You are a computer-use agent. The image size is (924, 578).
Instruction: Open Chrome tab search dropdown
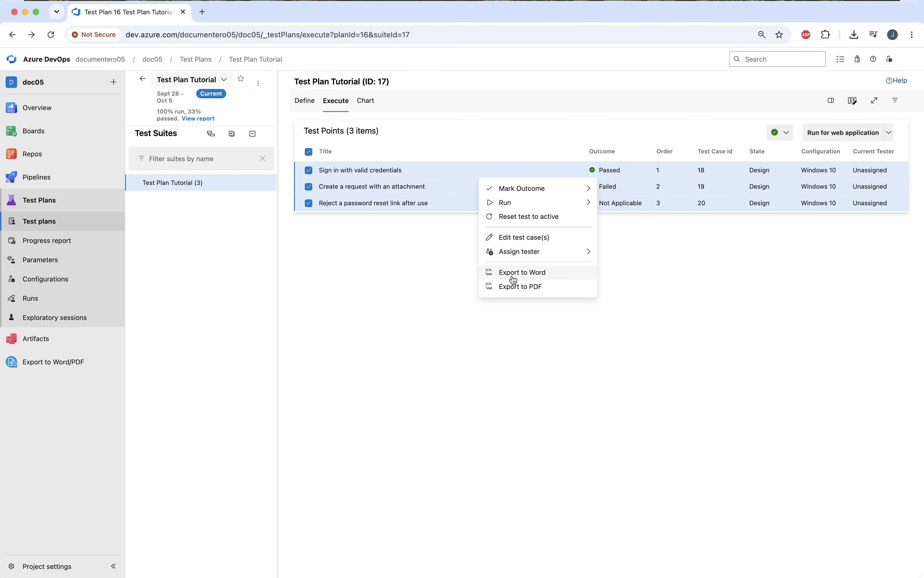coord(57,12)
